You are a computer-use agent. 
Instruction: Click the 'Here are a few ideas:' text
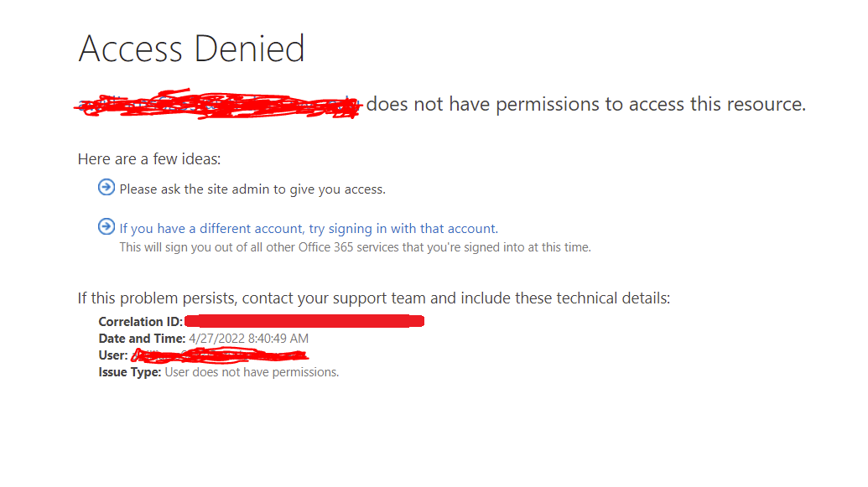pyautogui.click(x=149, y=159)
